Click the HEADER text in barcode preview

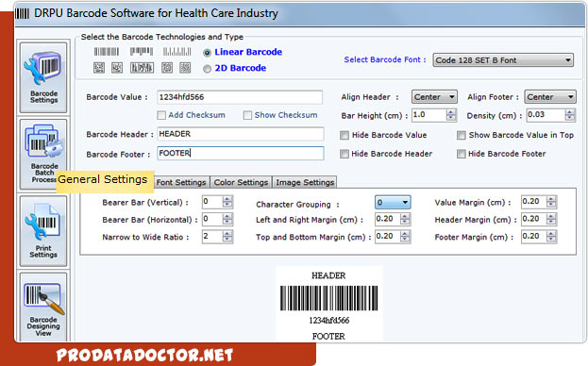pyautogui.click(x=328, y=275)
